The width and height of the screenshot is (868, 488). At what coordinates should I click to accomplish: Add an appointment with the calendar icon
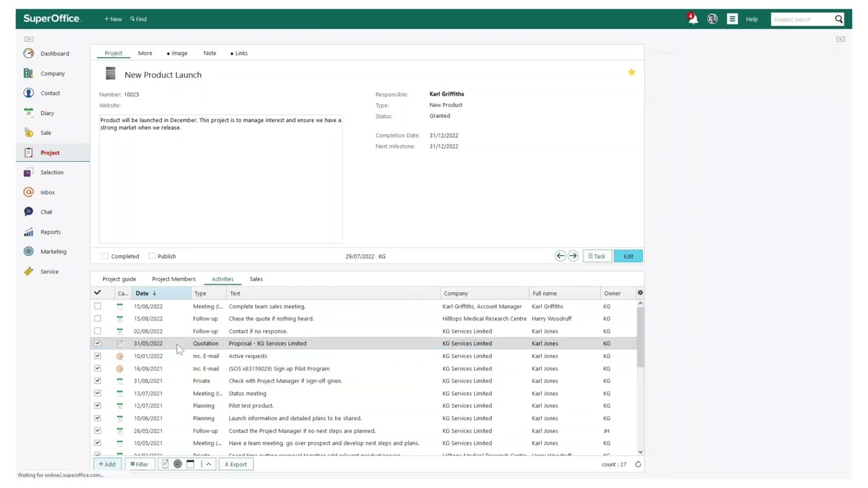point(191,464)
